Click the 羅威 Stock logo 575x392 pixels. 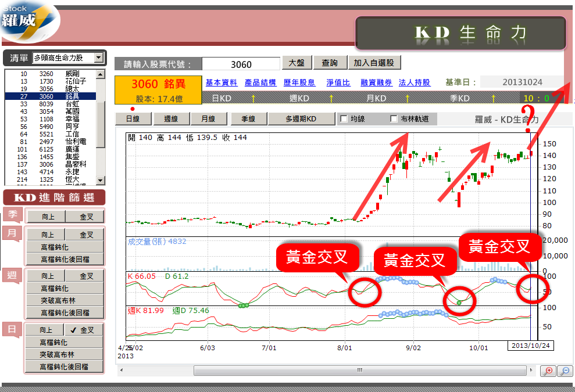(28, 20)
